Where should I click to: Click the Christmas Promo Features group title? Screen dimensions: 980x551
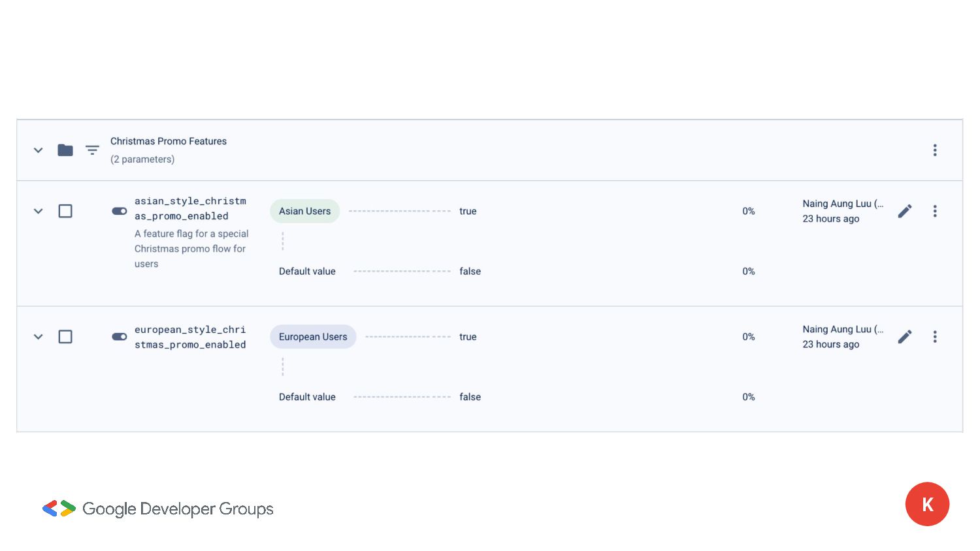[169, 141]
